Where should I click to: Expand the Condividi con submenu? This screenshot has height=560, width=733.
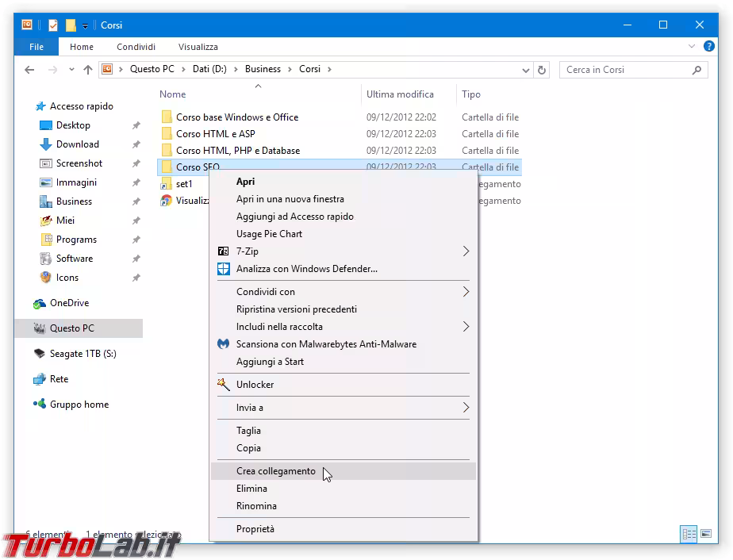(466, 292)
